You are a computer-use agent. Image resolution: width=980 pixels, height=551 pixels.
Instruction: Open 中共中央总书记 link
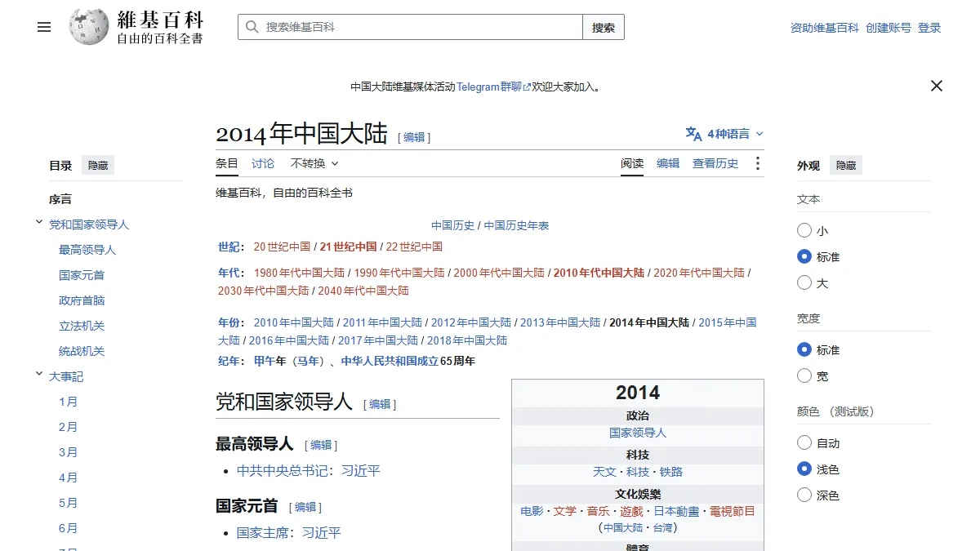tap(283, 471)
